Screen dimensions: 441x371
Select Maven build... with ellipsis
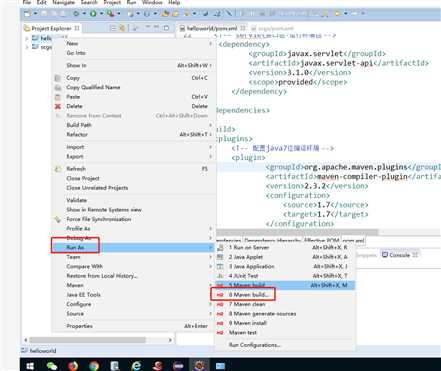tap(248, 295)
